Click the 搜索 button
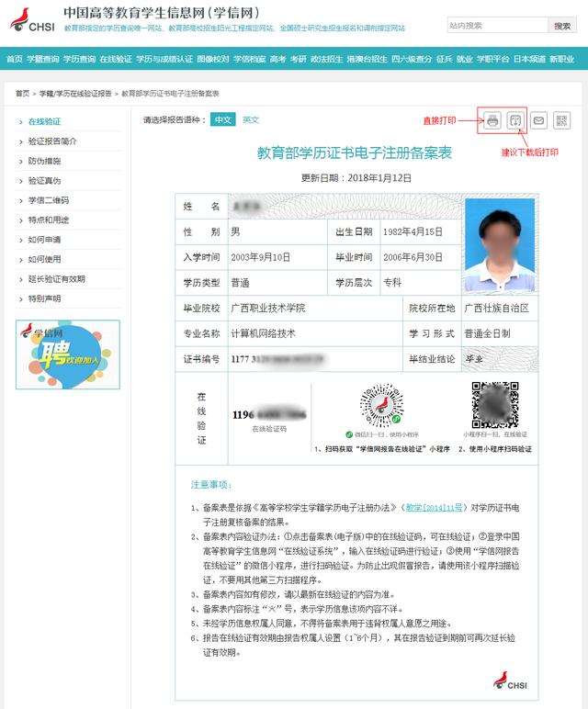The height and width of the screenshot is (709, 588). pyautogui.click(x=562, y=26)
